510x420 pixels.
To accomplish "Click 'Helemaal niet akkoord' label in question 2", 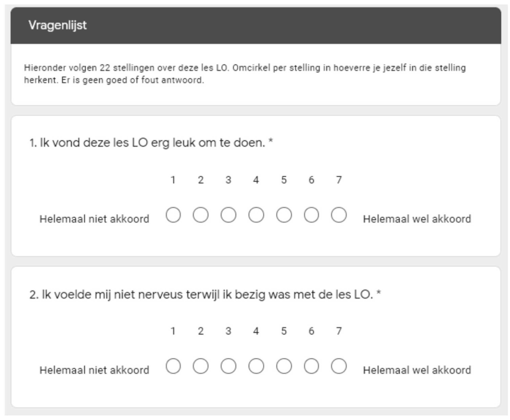I will click(x=94, y=370).
